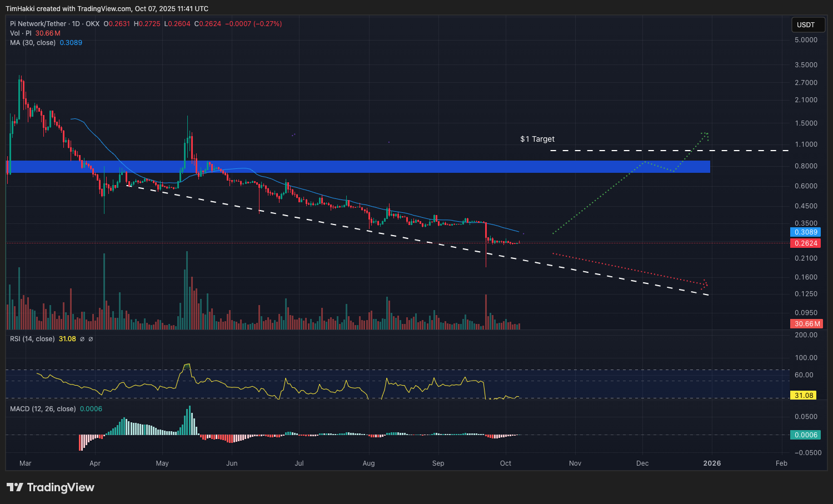This screenshot has height=504, width=833.
Task: Click the Vol · PI volume legend
Action: [x=21, y=33]
